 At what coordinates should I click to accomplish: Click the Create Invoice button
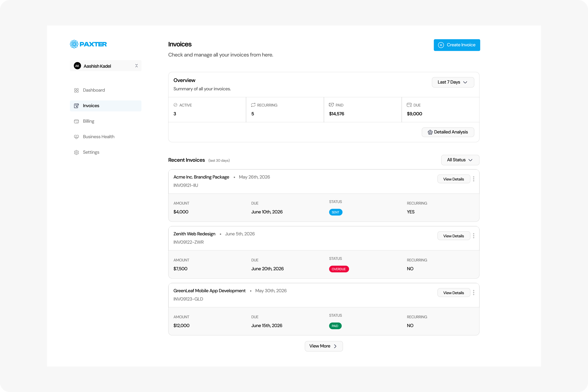[x=457, y=45]
